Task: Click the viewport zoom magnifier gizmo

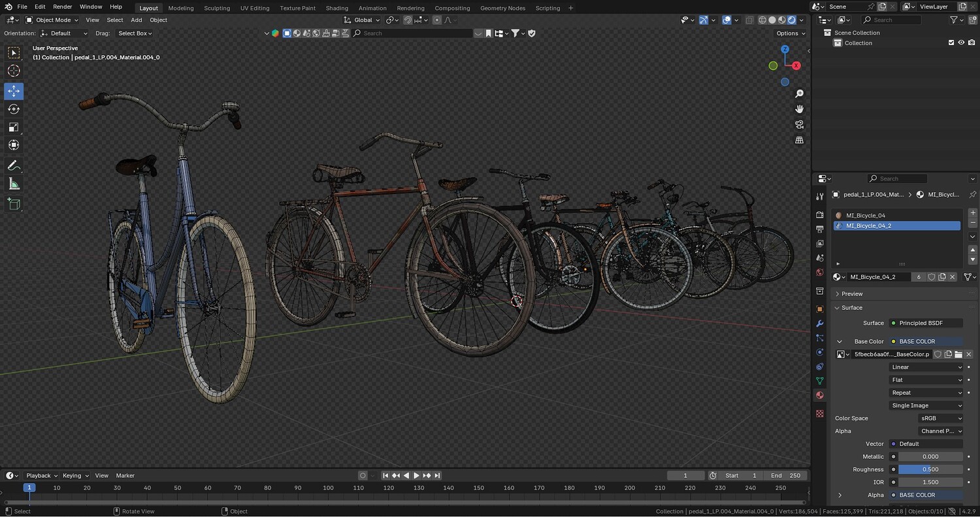Action: click(x=799, y=93)
